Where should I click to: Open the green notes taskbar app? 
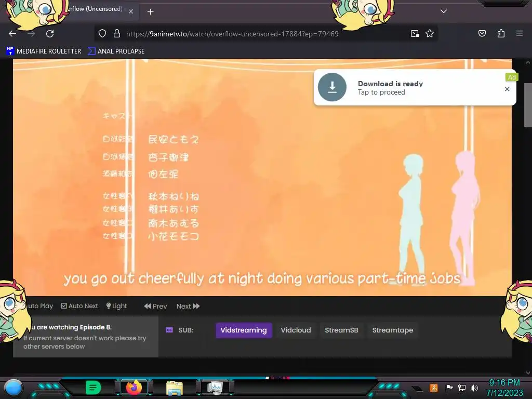94,388
